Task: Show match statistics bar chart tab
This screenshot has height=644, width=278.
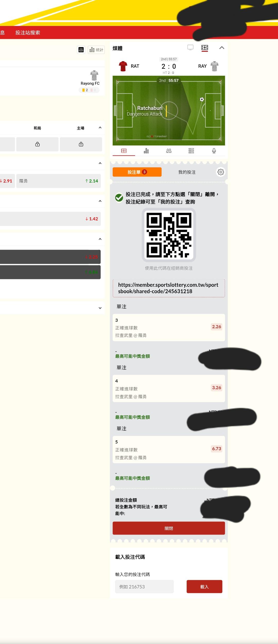Action: coord(146,151)
